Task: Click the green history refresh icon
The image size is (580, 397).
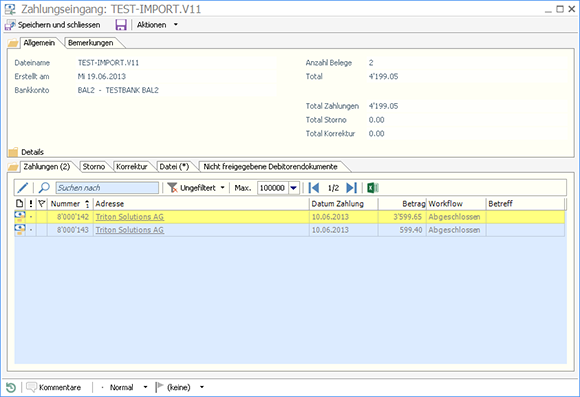Action: click(x=11, y=387)
